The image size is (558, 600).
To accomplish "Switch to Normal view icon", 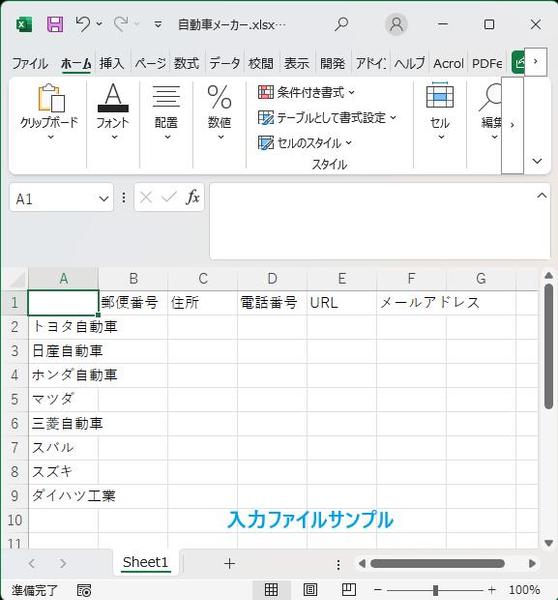I will point(271,590).
